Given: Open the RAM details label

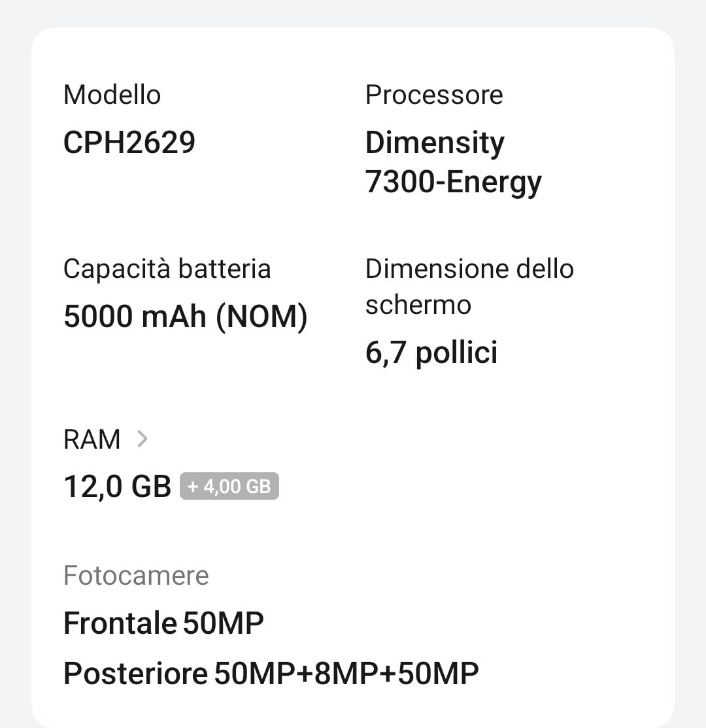Looking at the screenshot, I should [92, 440].
